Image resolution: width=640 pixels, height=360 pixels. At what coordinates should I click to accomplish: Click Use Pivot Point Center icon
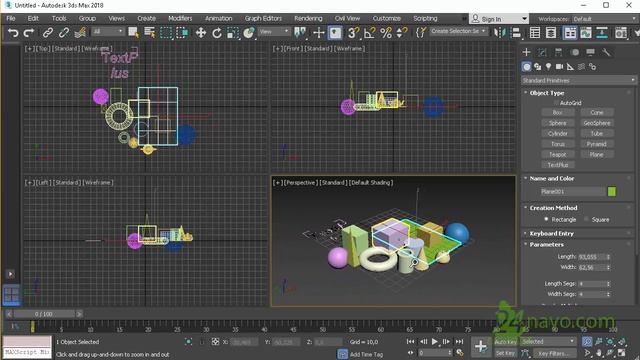pyautogui.click(x=300, y=33)
